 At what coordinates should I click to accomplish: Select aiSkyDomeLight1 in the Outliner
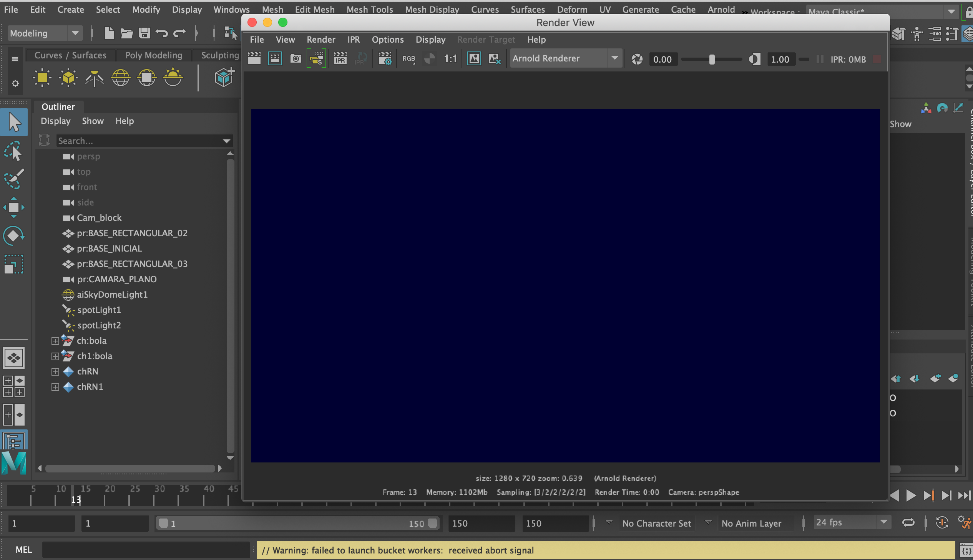point(112,295)
